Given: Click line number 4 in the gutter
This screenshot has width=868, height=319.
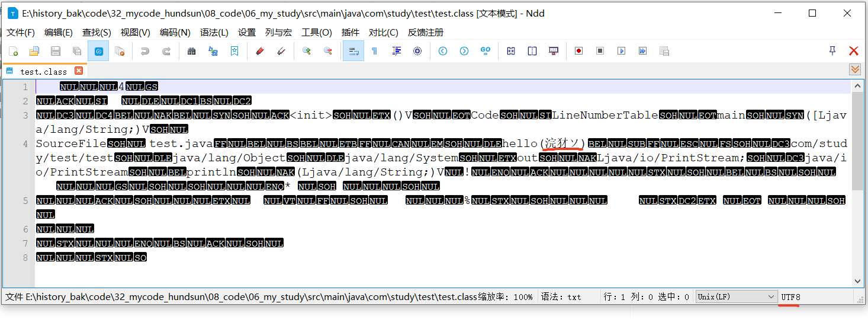Looking at the screenshot, I should [25, 143].
